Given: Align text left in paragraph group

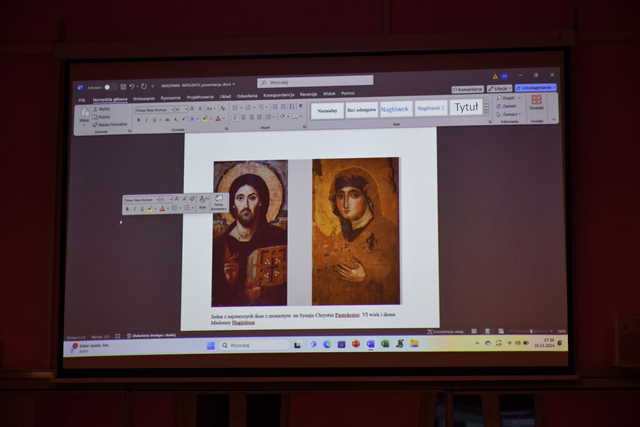Looking at the screenshot, I should 235,118.
